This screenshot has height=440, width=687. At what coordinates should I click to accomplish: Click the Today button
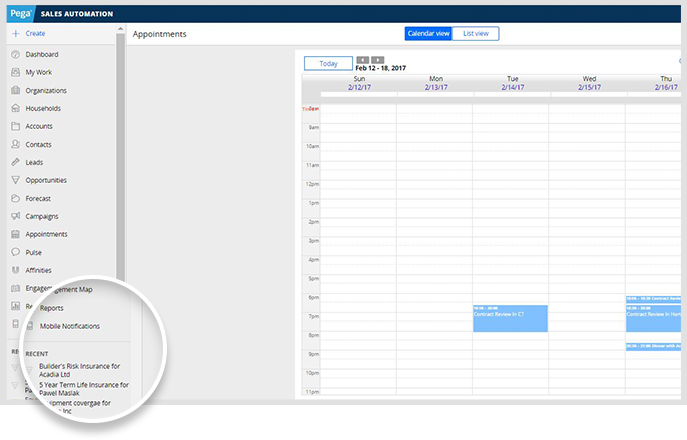pyautogui.click(x=328, y=63)
